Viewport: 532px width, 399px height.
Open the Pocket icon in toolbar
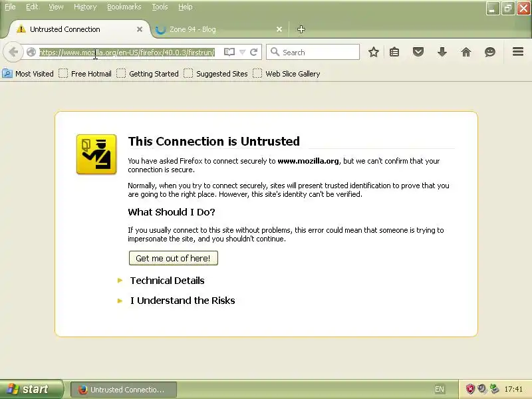pos(418,52)
